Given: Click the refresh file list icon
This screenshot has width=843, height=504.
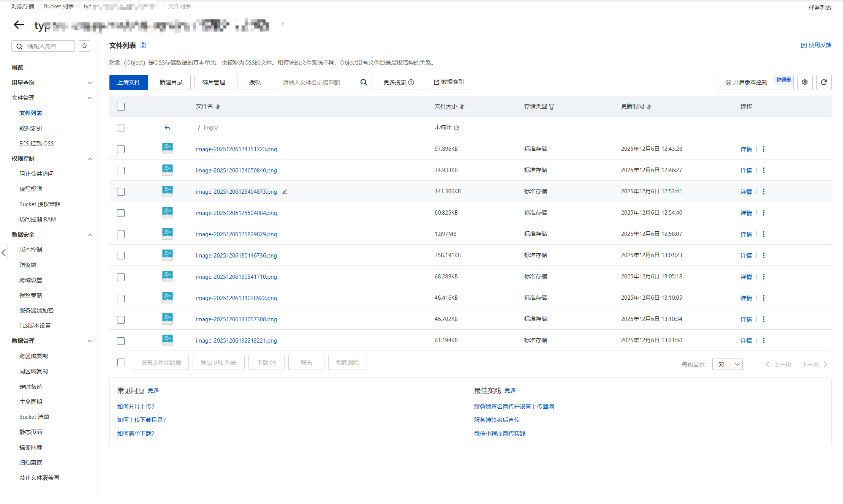Looking at the screenshot, I should [x=824, y=82].
